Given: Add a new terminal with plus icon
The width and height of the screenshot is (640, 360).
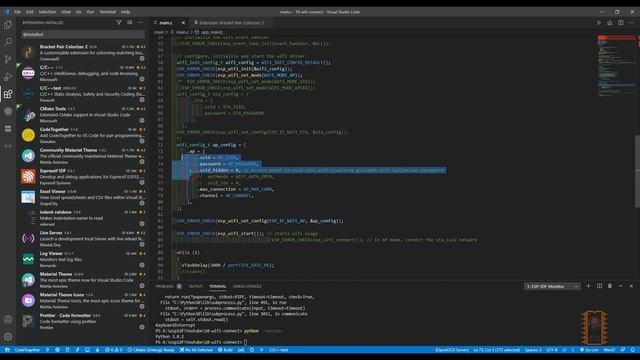Looking at the screenshot, I should 588,286.
